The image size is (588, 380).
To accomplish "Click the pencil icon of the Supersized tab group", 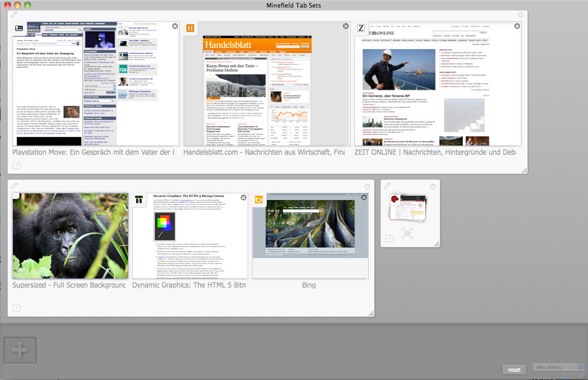I will click(x=14, y=186).
